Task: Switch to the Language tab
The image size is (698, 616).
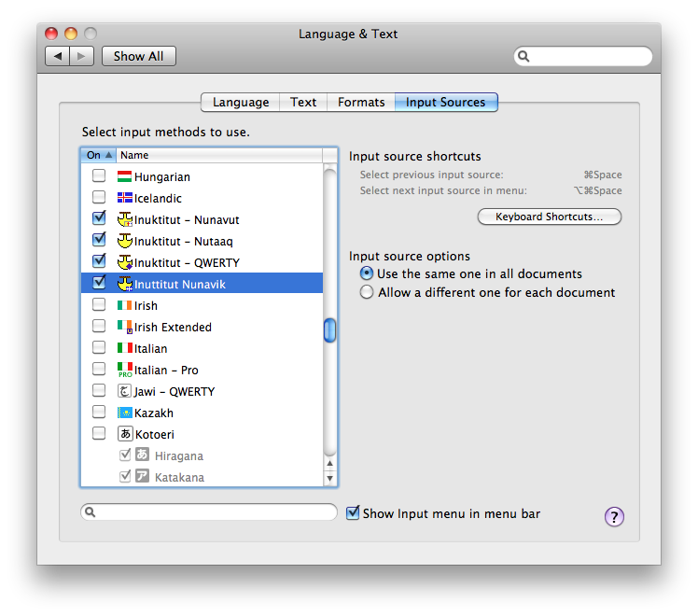Action: point(240,103)
